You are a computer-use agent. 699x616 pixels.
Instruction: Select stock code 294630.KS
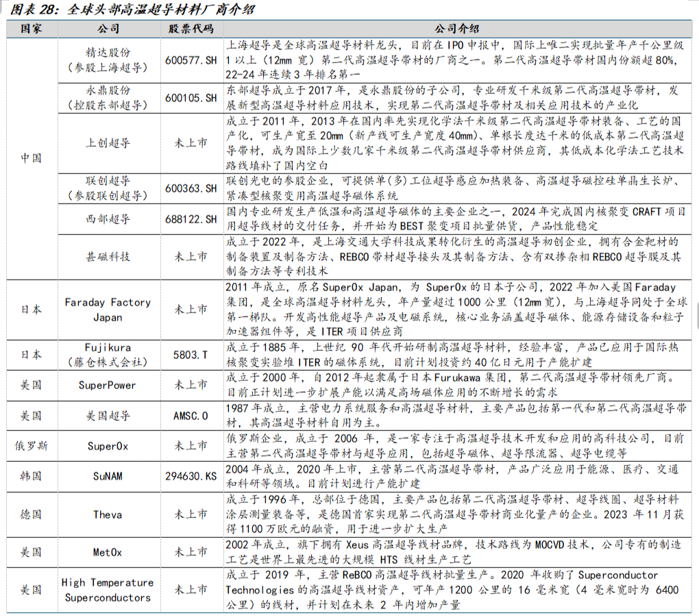[191, 476]
